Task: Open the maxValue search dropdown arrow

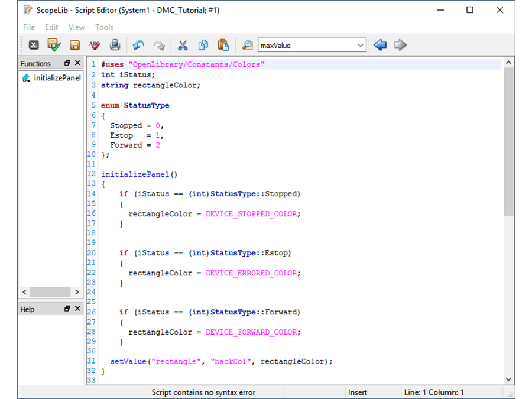Action: click(361, 45)
